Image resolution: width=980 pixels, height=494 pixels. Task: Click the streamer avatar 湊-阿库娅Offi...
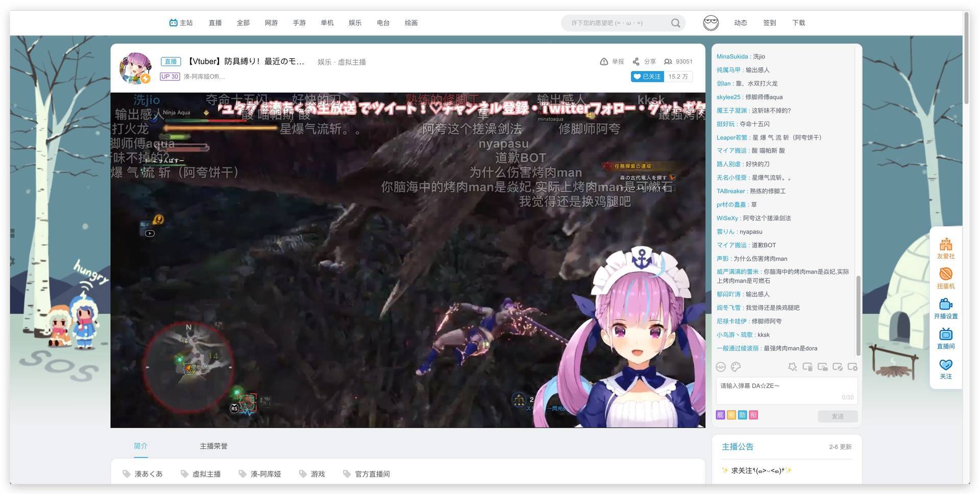click(135, 67)
